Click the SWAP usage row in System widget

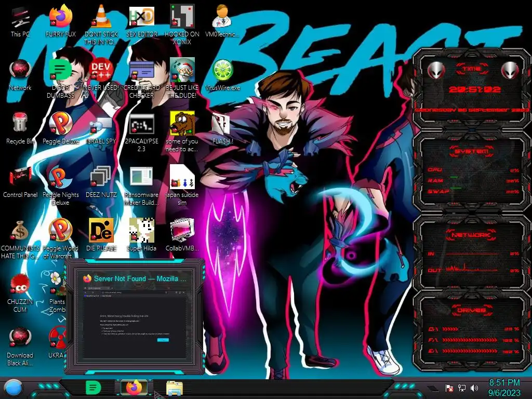473,191
